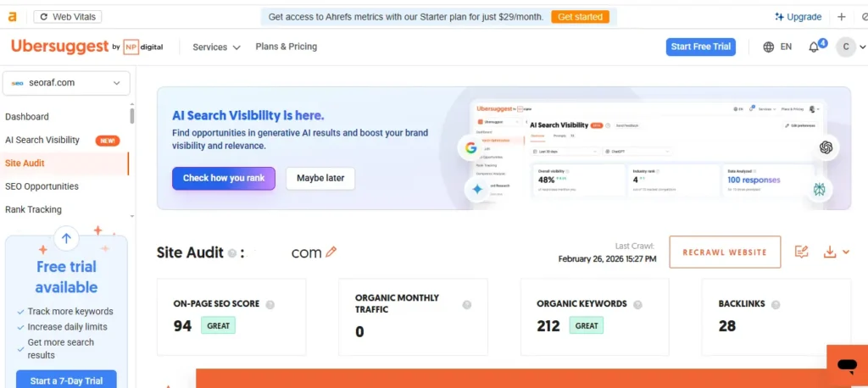Click the Ahrefs toolbar logo icon

12,17
